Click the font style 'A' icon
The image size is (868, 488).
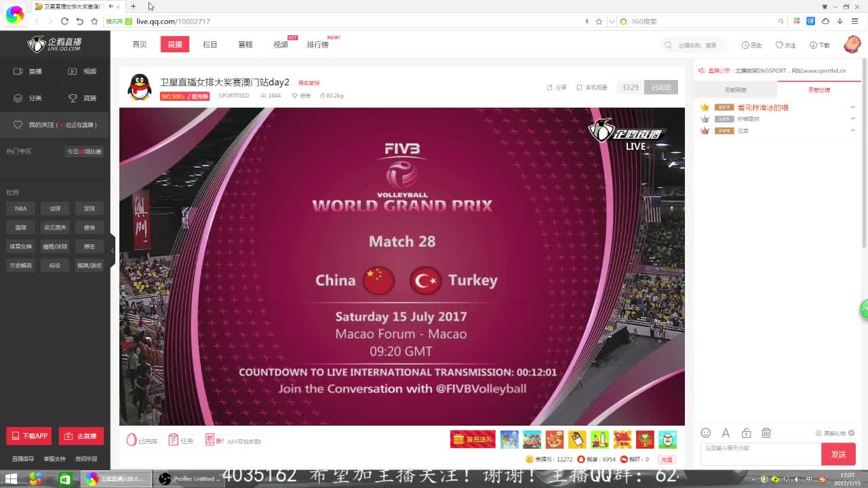[x=726, y=433]
